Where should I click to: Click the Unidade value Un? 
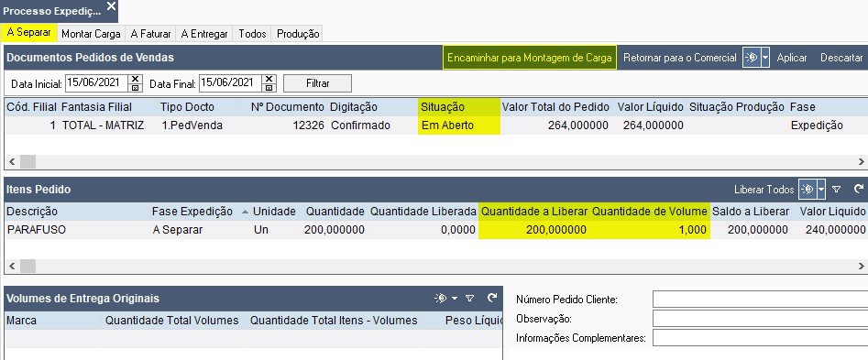[260, 230]
